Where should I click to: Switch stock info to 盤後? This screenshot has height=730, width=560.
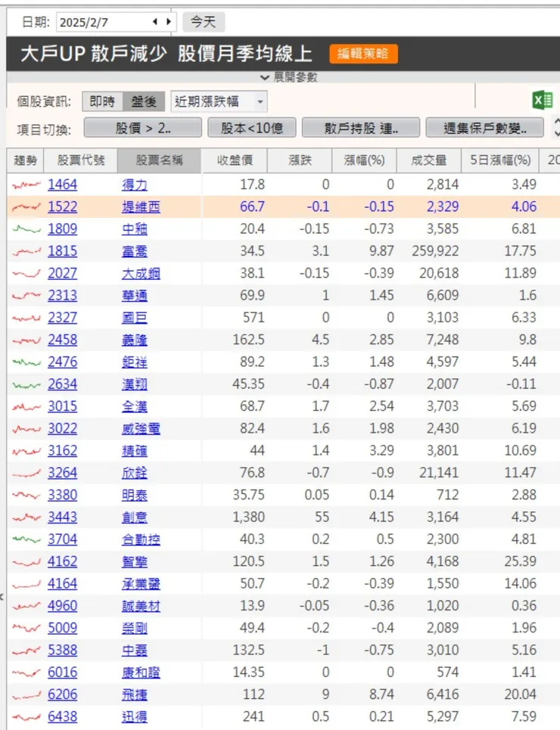[144, 101]
